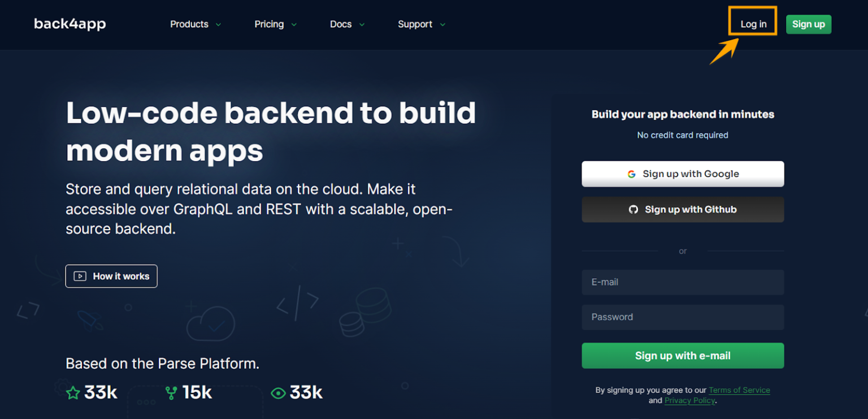Open the Docs menu item
The width and height of the screenshot is (868, 419).
click(x=340, y=24)
